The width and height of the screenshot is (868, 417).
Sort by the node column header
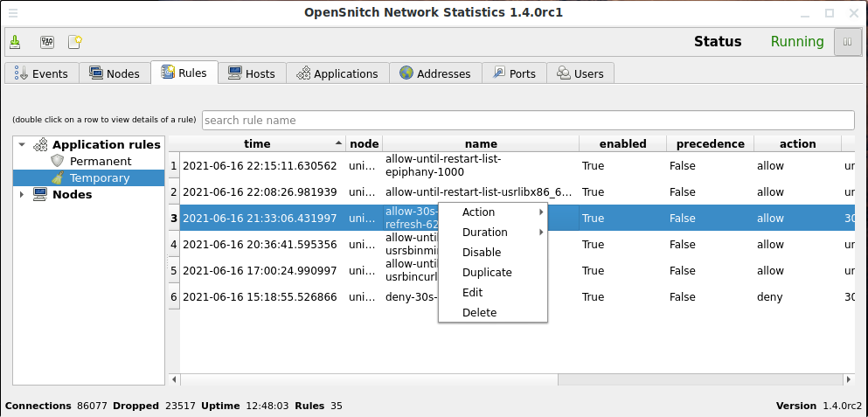pyautogui.click(x=365, y=144)
